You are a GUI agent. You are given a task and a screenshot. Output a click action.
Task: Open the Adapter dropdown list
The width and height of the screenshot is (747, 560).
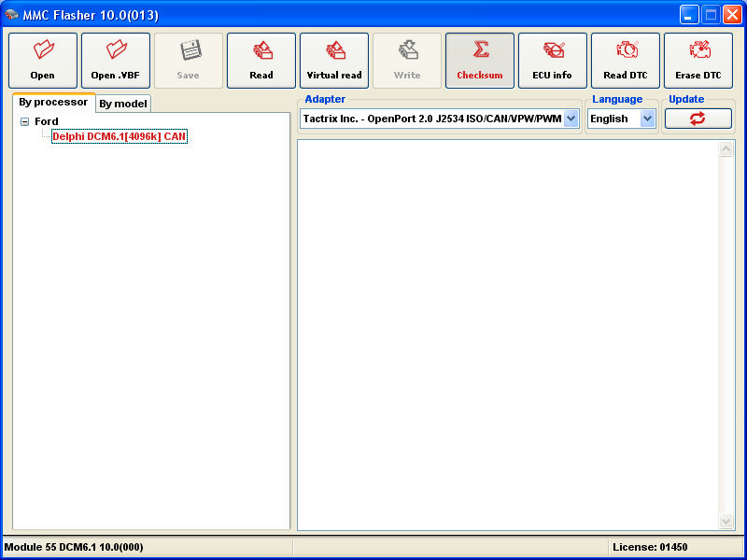coord(571,119)
